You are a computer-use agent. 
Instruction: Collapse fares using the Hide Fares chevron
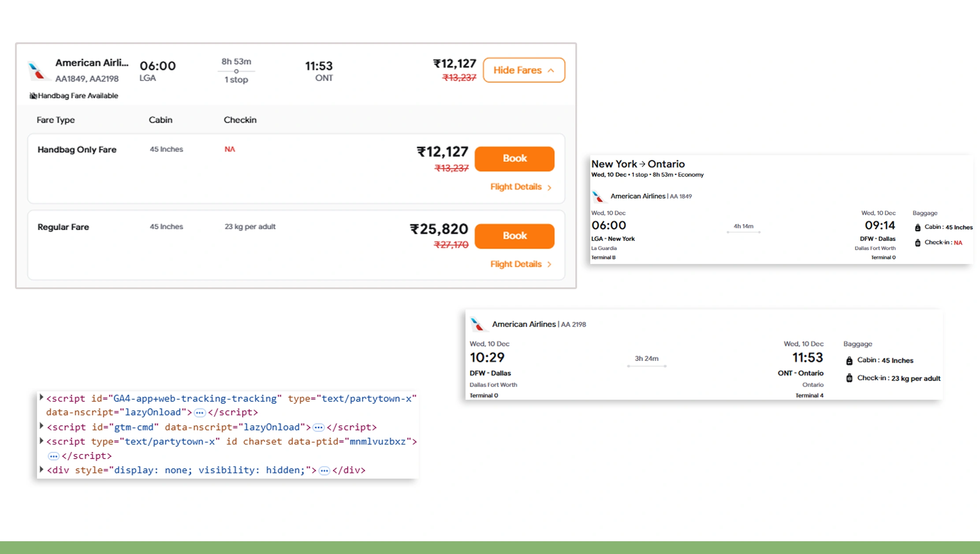point(550,70)
